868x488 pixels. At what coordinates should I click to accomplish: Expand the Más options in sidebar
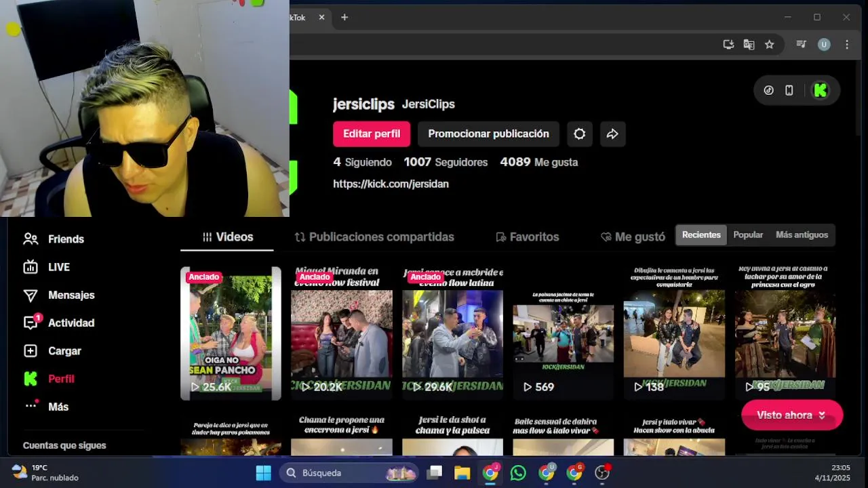(x=45, y=407)
